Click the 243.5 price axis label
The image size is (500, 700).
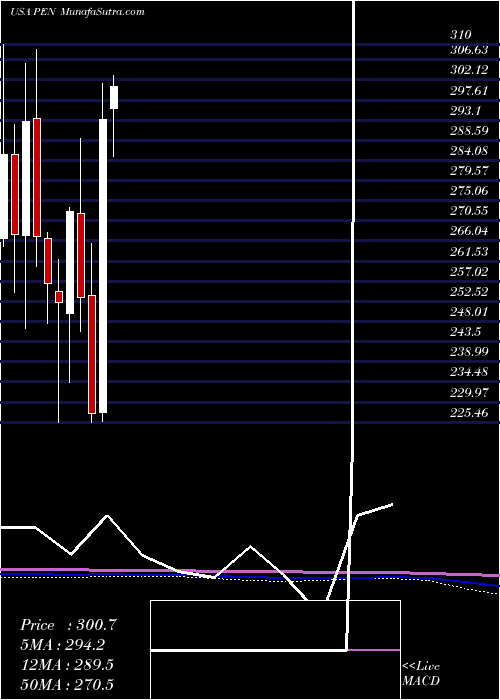[x=465, y=332]
